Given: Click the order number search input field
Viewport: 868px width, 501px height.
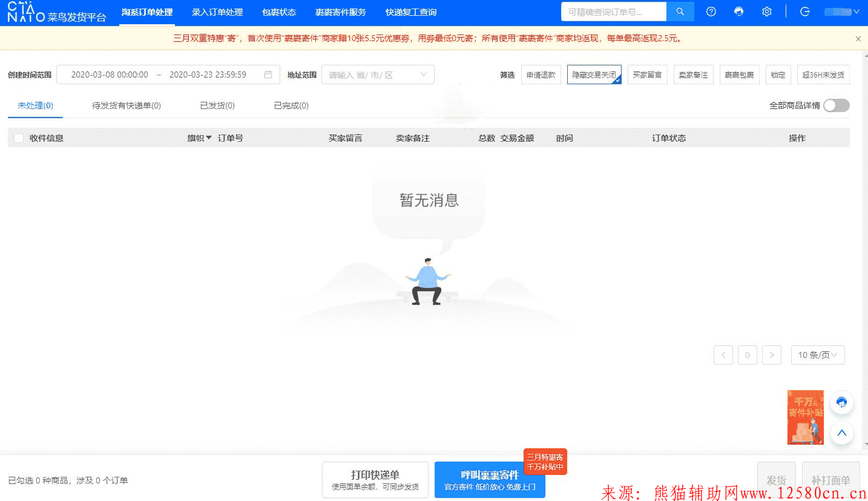Looking at the screenshot, I should pyautogui.click(x=613, y=12).
